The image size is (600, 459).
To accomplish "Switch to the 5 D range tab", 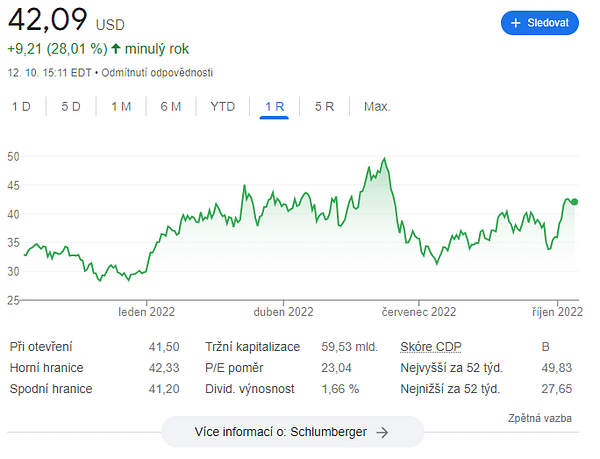I will pyautogui.click(x=71, y=106).
